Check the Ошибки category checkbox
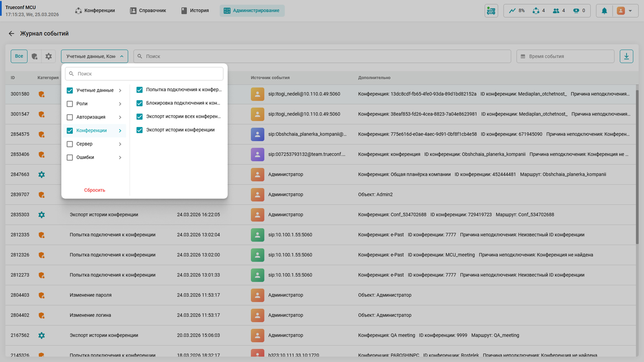 pos(70,158)
